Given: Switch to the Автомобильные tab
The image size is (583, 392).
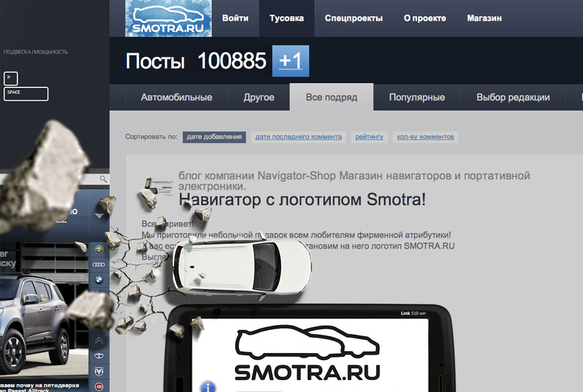Looking at the screenshot, I should click(177, 97).
